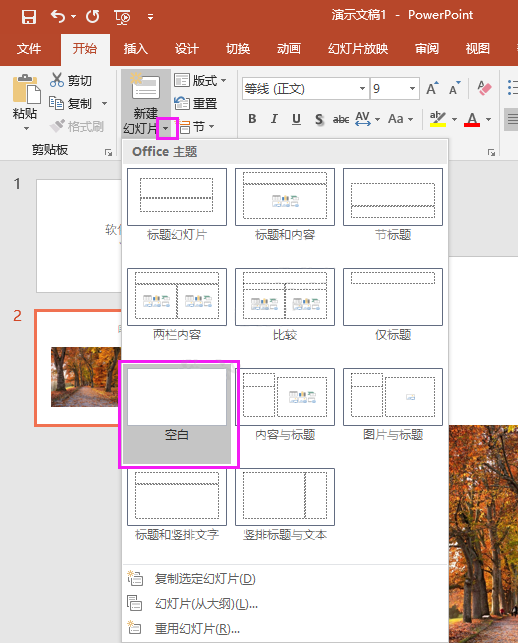
Task: Choose the 两栏内容 layout
Action: (177, 305)
